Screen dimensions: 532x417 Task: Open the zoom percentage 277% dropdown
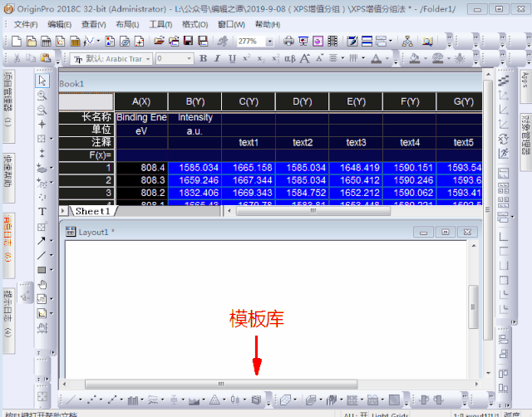coord(269,42)
